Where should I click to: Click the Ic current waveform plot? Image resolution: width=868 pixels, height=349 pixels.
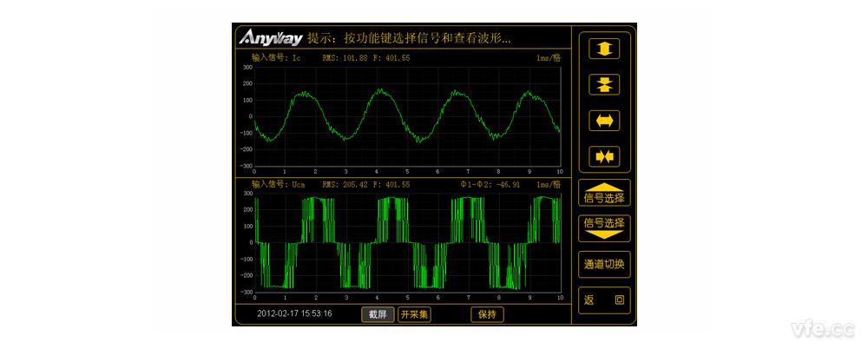coord(406,115)
